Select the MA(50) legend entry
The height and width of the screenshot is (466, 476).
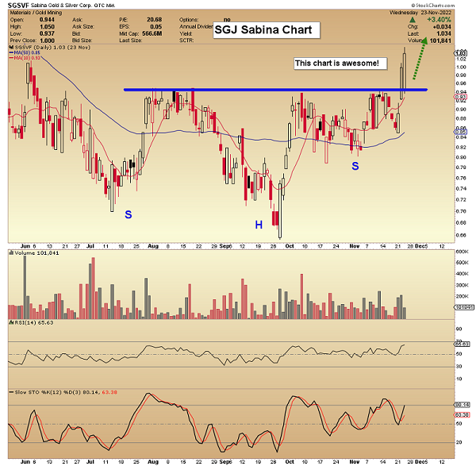click(x=24, y=53)
